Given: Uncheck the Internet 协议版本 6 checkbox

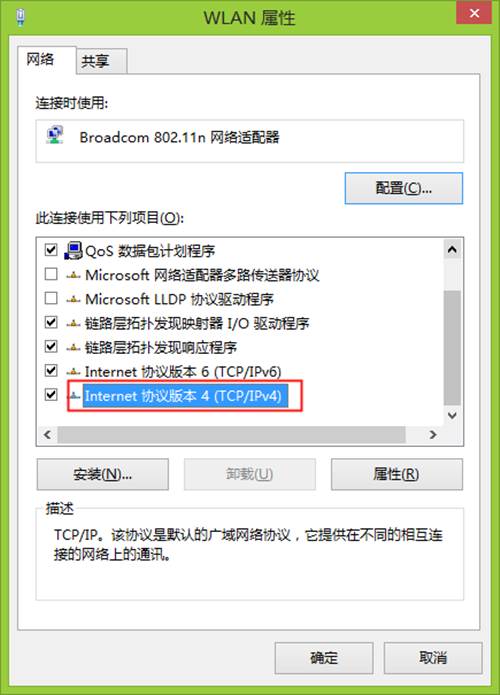Looking at the screenshot, I should click(x=51, y=370).
